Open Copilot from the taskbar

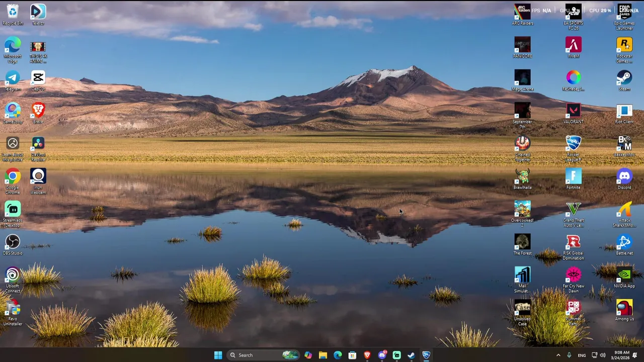(308, 355)
